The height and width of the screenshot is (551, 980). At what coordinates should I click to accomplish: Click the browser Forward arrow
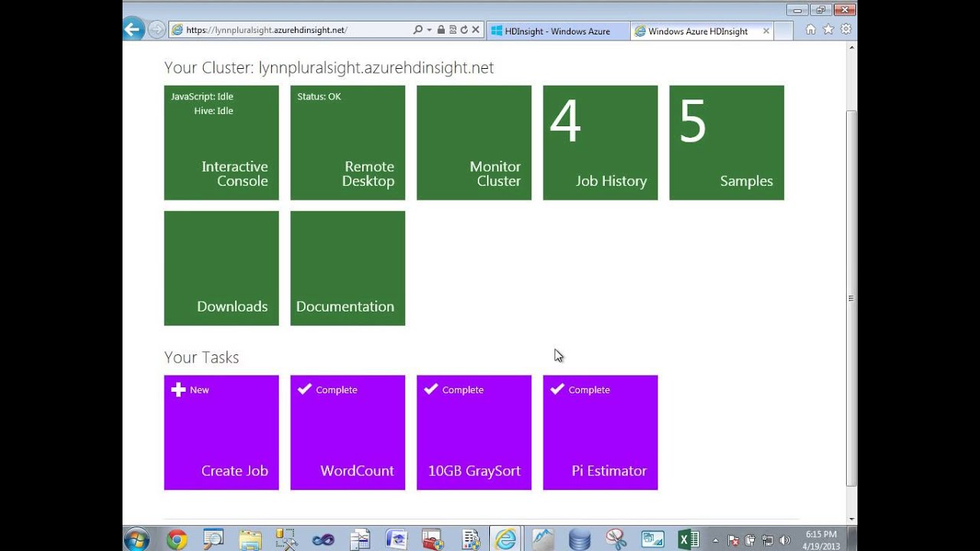tap(157, 30)
